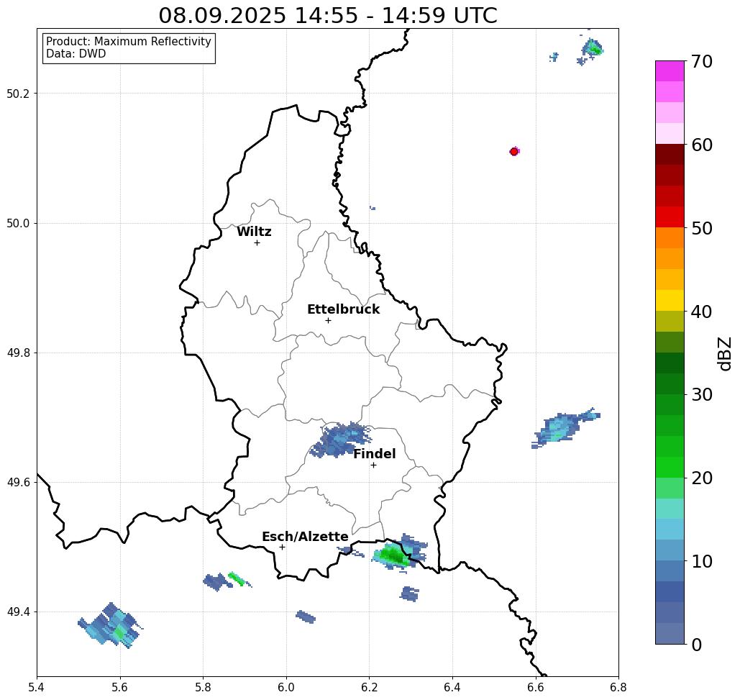Click the longitude tick label 6.0
This screenshot has height=700, width=740.
pyautogui.click(x=286, y=687)
